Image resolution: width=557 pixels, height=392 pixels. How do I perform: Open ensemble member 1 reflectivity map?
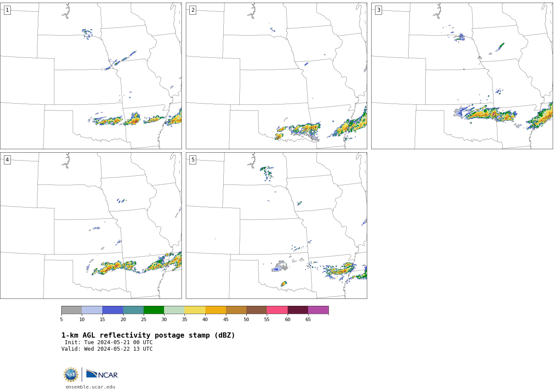click(91, 76)
